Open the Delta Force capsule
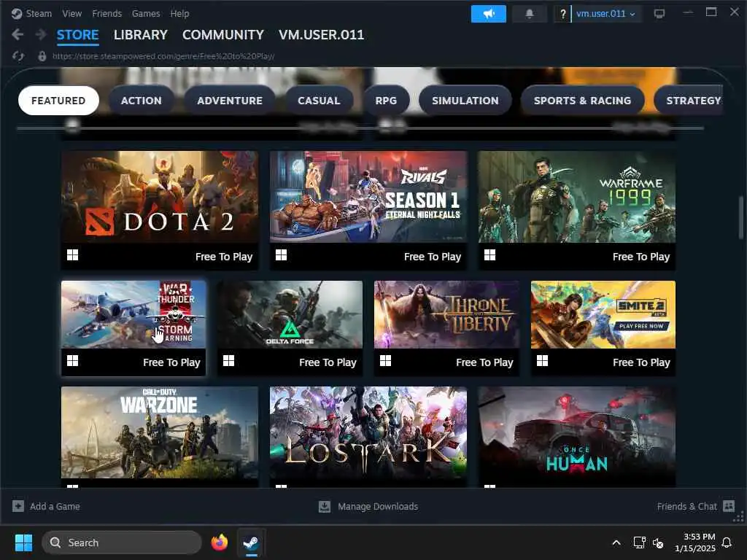 (x=290, y=327)
